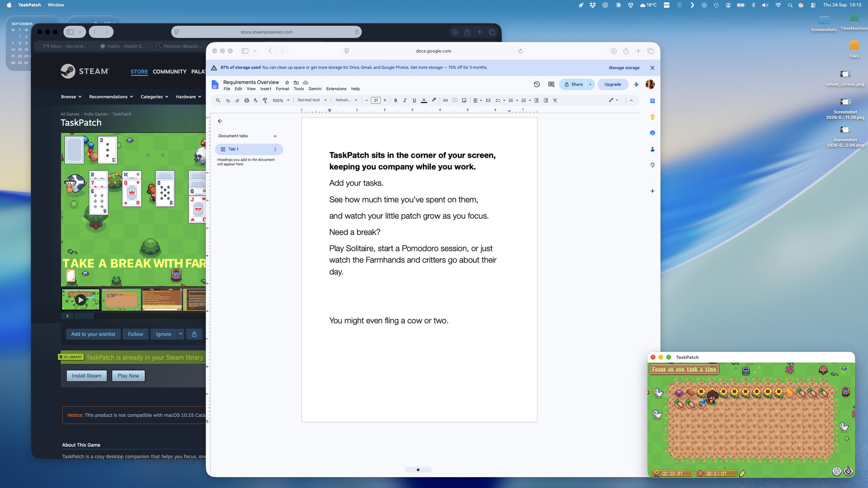Click the Clear formatting icon
The width and height of the screenshot is (868, 488).
pos(555,100)
